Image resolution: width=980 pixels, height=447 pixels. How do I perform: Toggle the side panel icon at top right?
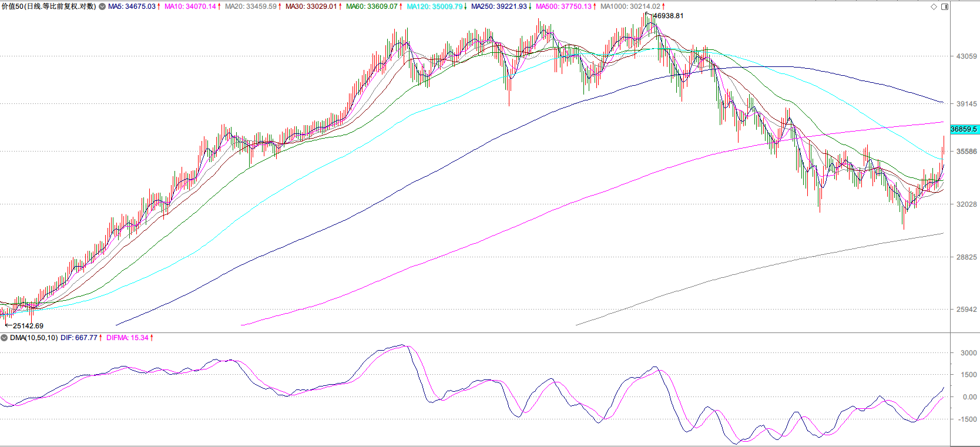click(x=945, y=6)
